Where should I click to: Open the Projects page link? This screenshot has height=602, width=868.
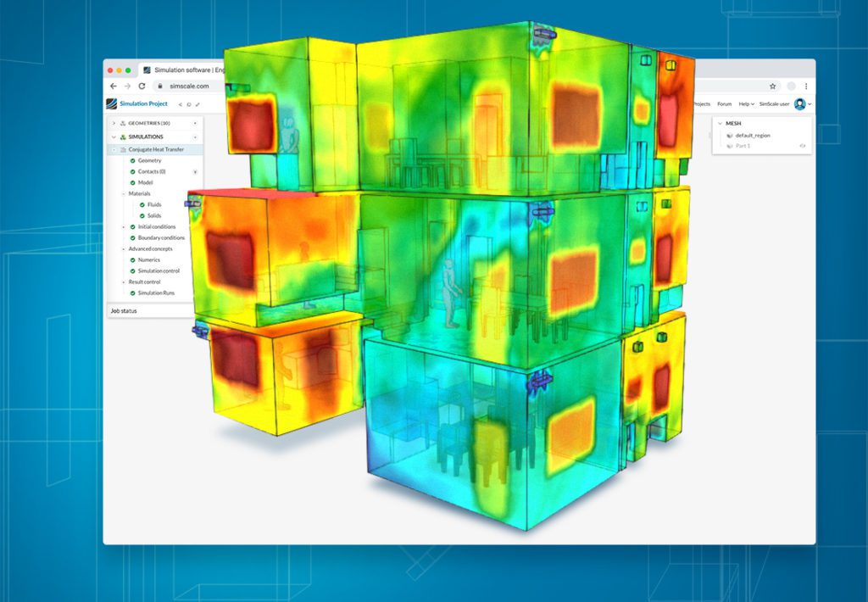(702, 104)
